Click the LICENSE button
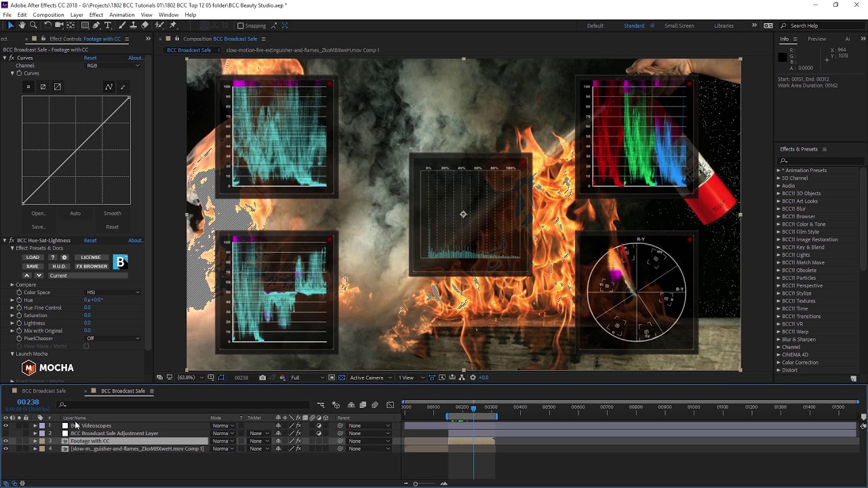This screenshot has width=868, height=488. 91,258
